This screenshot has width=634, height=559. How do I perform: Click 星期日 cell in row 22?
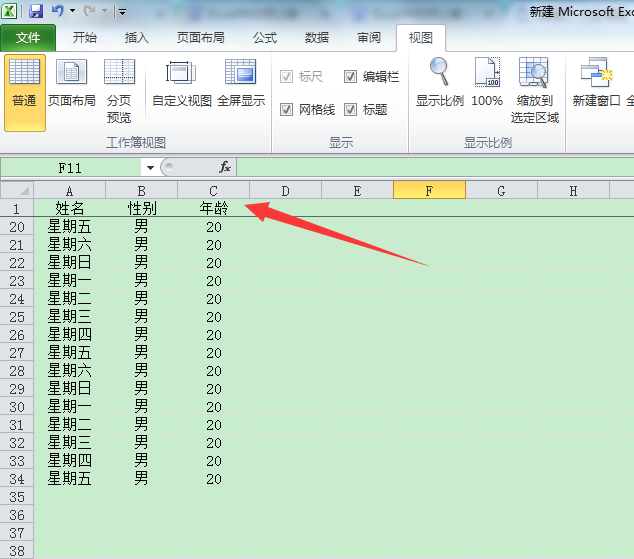70,263
